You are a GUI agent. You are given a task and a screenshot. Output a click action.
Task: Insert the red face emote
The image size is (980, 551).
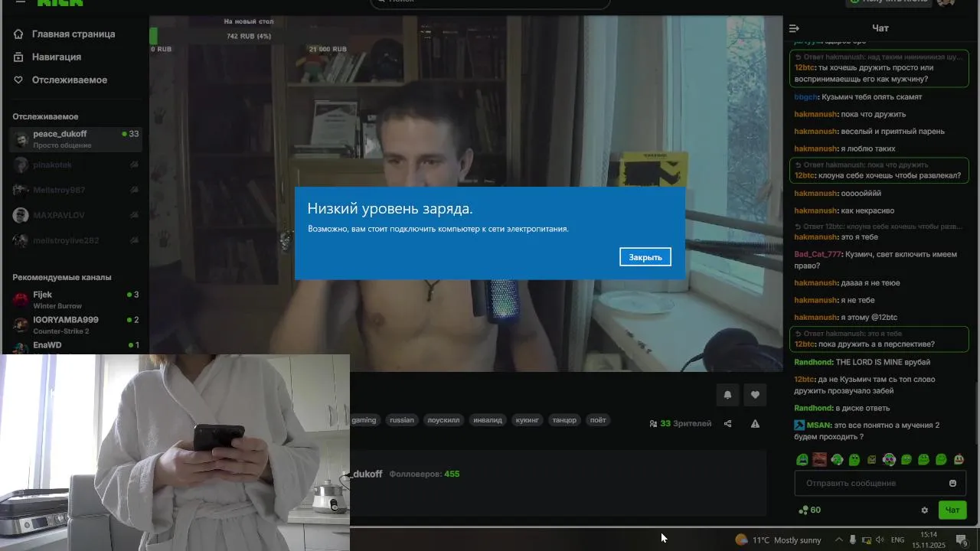(x=819, y=460)
